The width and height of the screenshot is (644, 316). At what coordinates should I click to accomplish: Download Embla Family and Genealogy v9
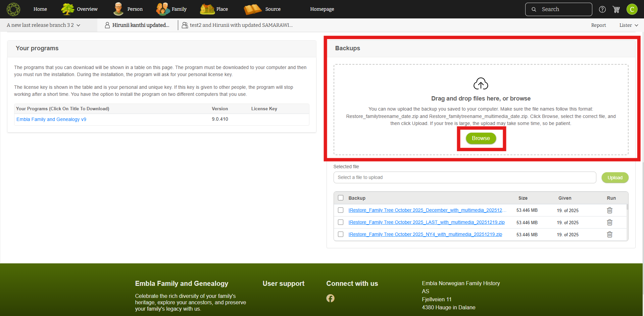coord(51,119)
